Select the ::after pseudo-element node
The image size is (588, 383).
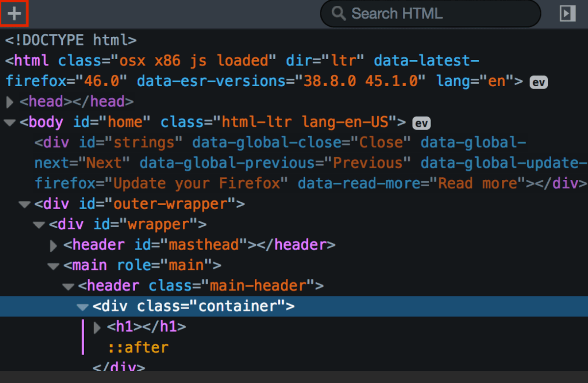tap(138, 348)
